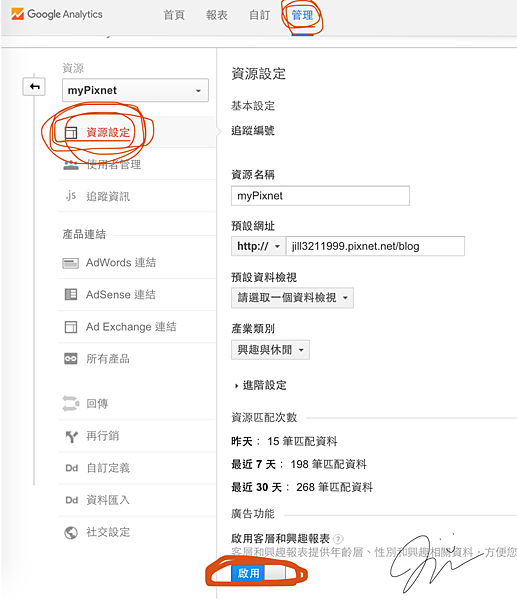This screenshot has height=600, width=517.
Task: Click the AdSense 連結 icon
Action: click(71, 295)
